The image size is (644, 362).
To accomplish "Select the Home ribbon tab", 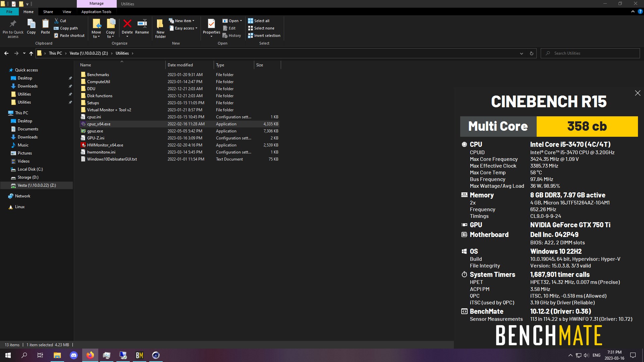I will pos(29,12).
